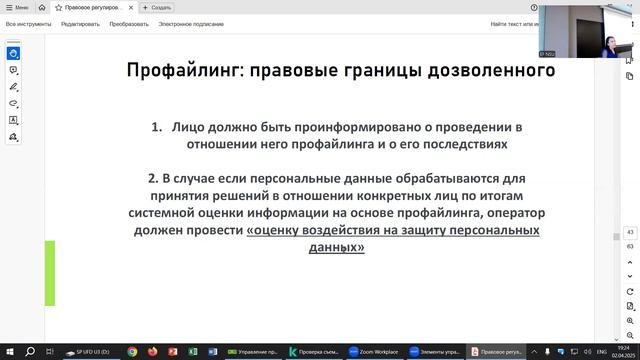
Task: Expand hidden system tray icons chevron
Action: click(x=534, y=352)
